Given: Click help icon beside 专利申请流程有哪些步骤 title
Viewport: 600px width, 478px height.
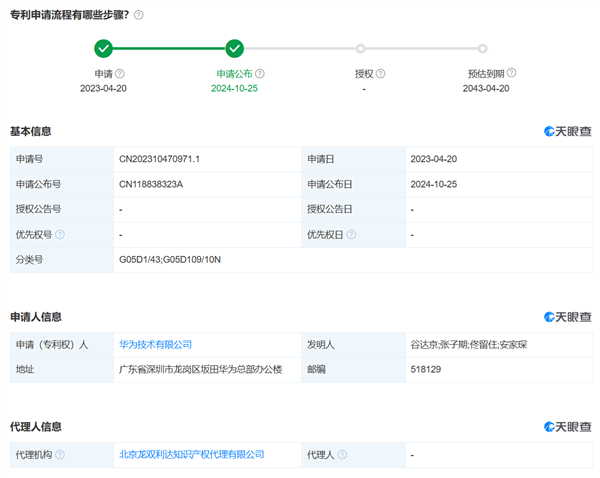Looking at the screenshot, I should [x=138, y=15].
